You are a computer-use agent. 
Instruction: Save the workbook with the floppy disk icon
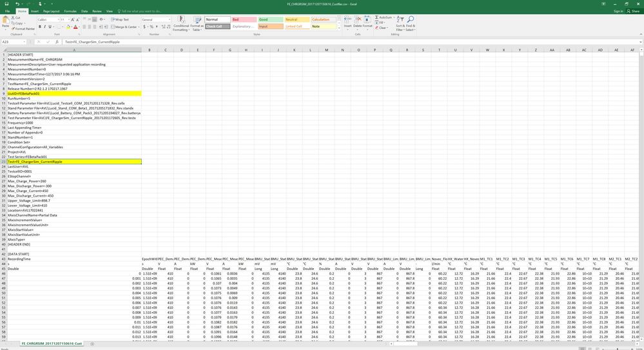(6, 4)
